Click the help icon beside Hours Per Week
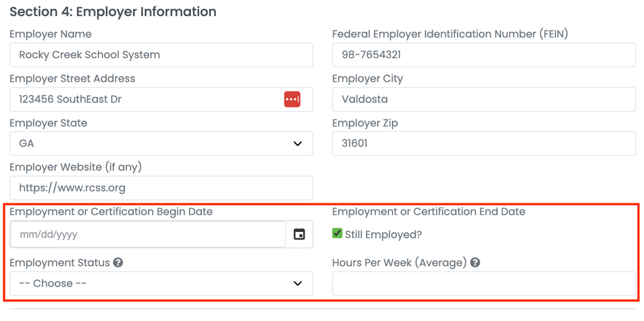The height and width of the screenshot is (321, 644). (x=475, y=262)
